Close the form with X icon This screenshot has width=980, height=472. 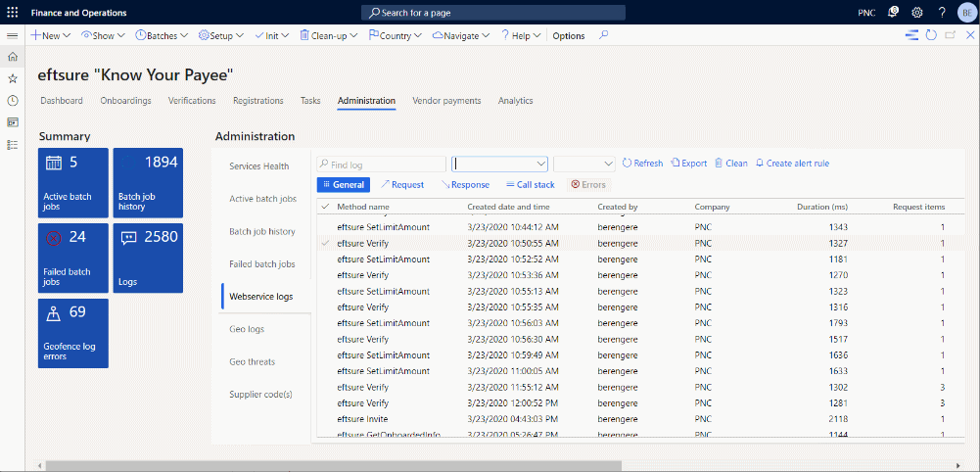[969, 35]
